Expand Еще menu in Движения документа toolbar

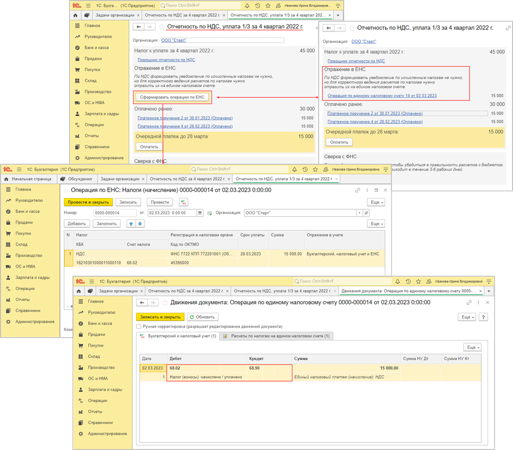coord(467,317)
